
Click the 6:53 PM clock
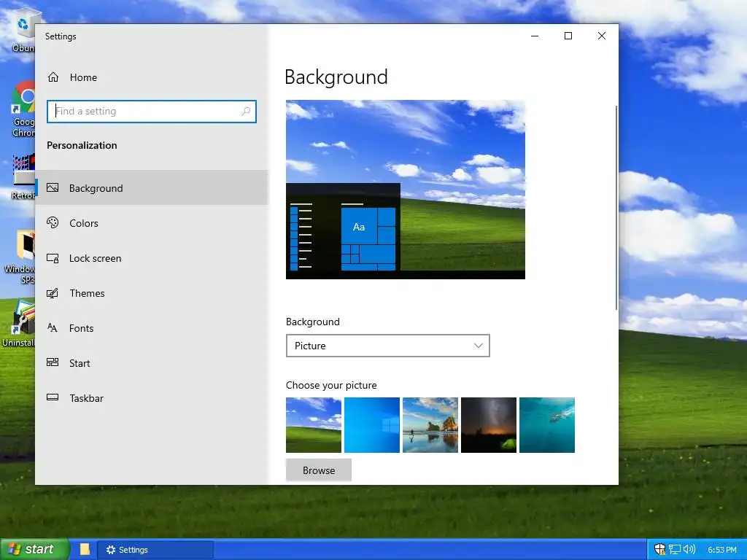point(721,550)
